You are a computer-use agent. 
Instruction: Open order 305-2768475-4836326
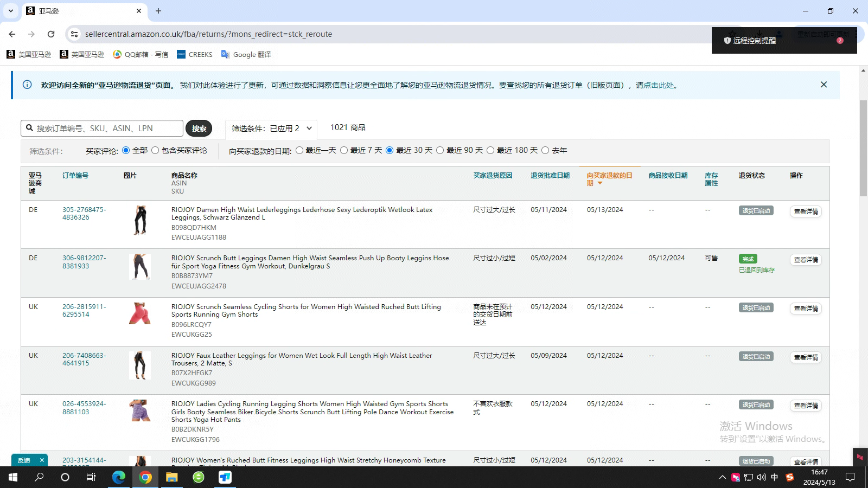coord(84,214)
